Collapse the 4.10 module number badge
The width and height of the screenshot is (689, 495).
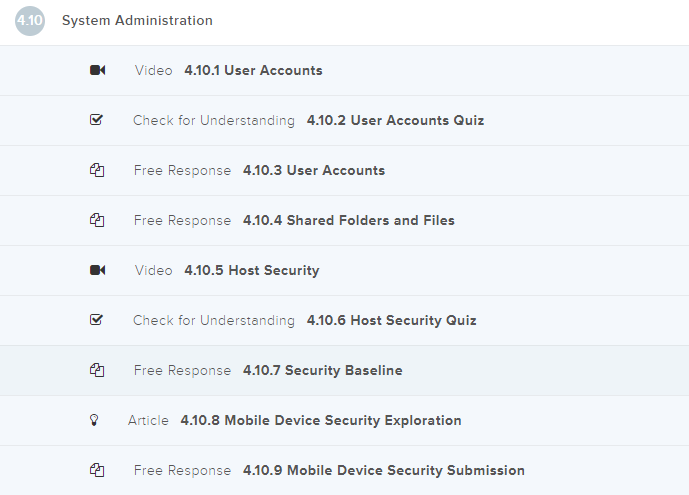coord(30,21)
